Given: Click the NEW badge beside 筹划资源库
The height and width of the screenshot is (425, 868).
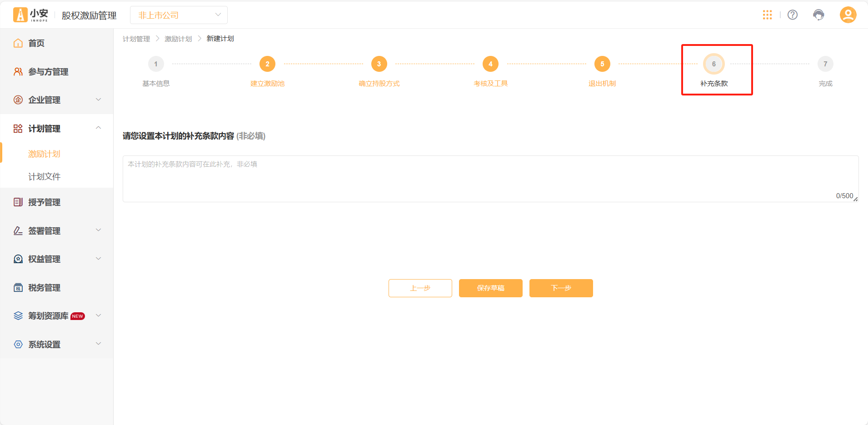Looking at the screenshot, I should pos(78,316).
